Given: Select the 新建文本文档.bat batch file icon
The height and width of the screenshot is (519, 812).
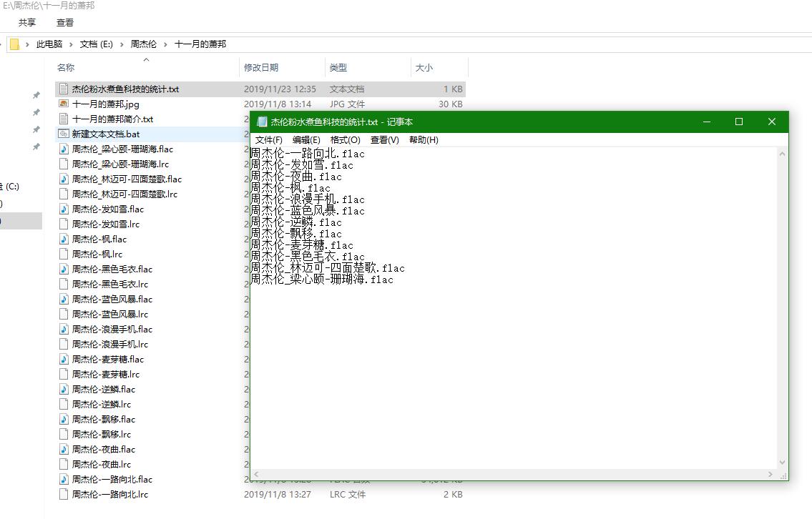Looking at the screenshot, I should point(64,134).
